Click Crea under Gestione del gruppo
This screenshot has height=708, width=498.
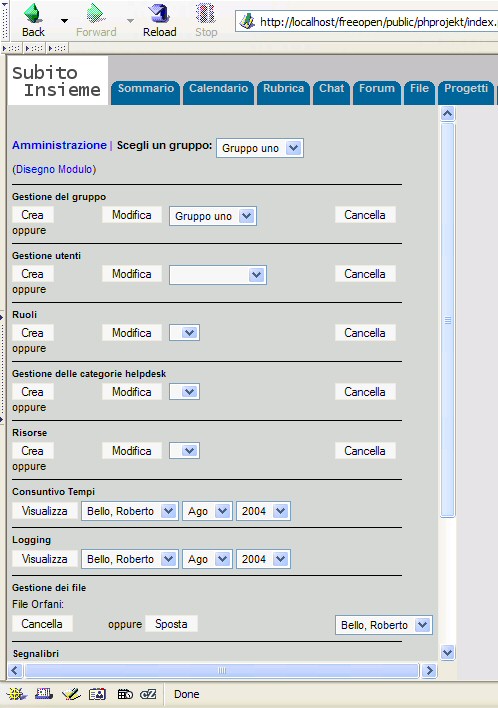(33, 215)
